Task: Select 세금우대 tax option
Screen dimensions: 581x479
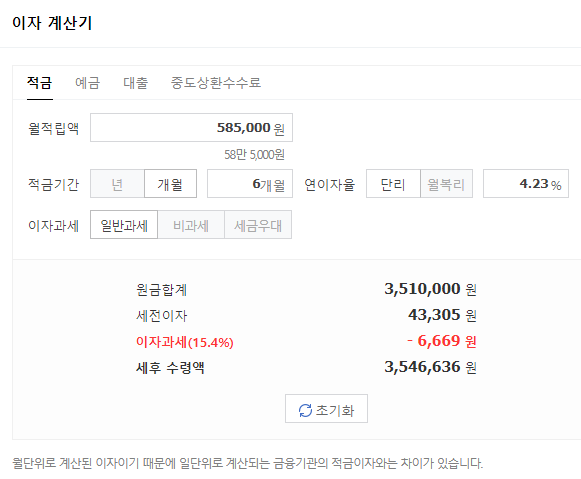Action: (x=258, y=224)
